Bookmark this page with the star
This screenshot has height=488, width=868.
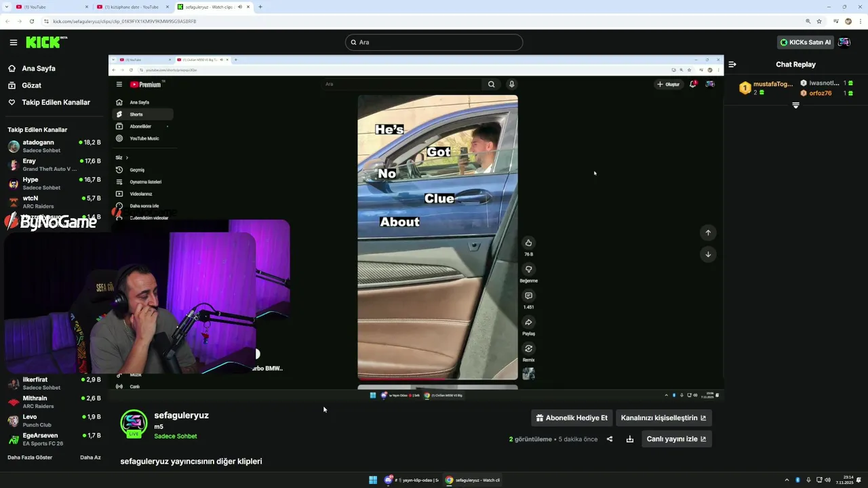(819, 22)
